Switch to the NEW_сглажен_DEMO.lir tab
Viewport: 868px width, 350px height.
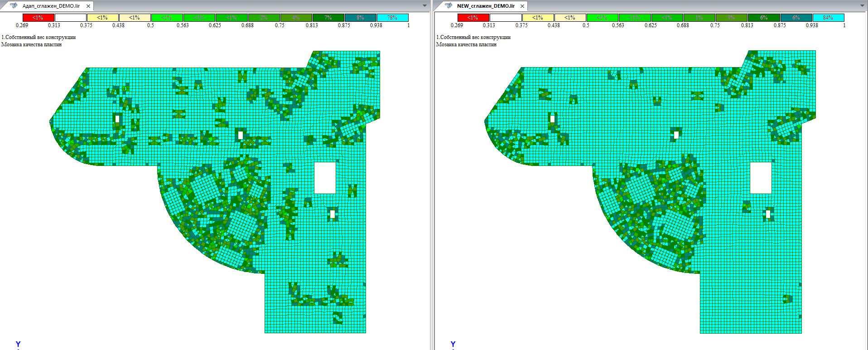[486, 6]
